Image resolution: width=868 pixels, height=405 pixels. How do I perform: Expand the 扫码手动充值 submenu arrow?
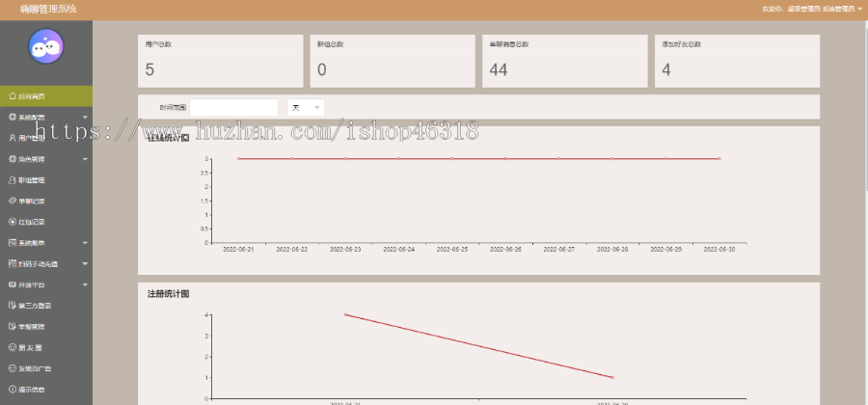coord(85,264)
